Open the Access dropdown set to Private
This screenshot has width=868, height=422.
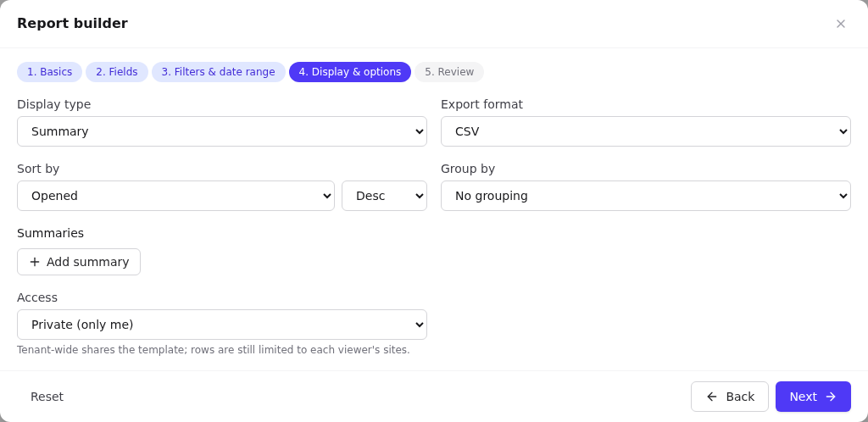(x=222, y=325)
